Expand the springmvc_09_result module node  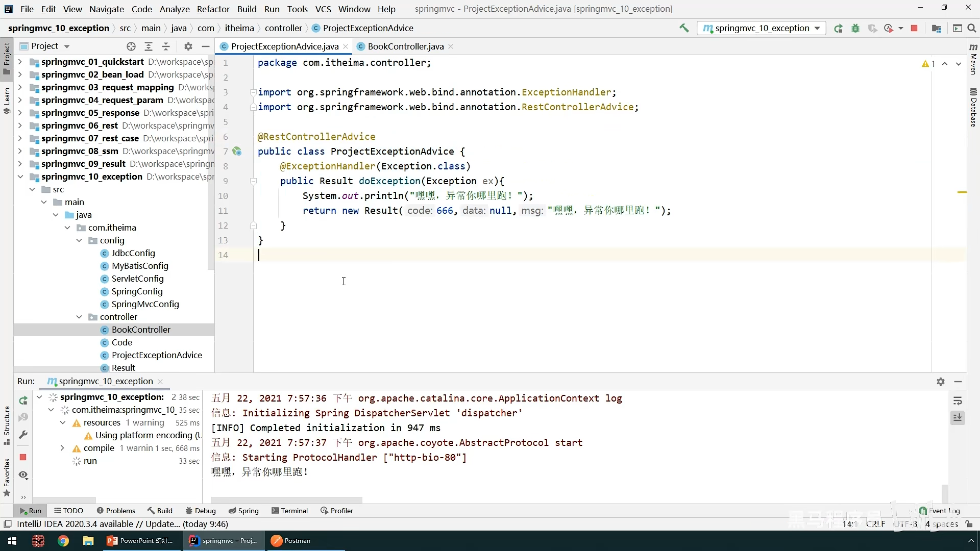coord(20,164)
